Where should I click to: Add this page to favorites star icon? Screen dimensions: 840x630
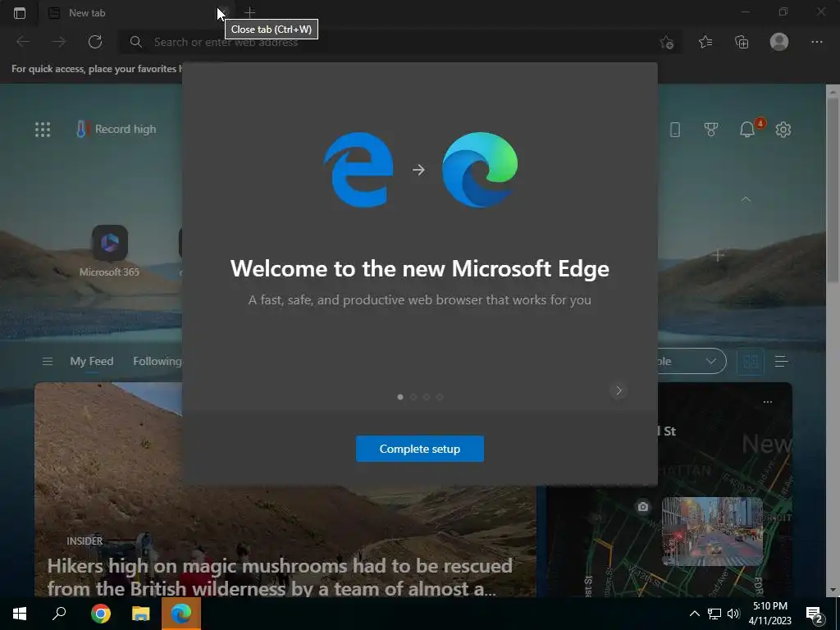click(x=666, y=42)
